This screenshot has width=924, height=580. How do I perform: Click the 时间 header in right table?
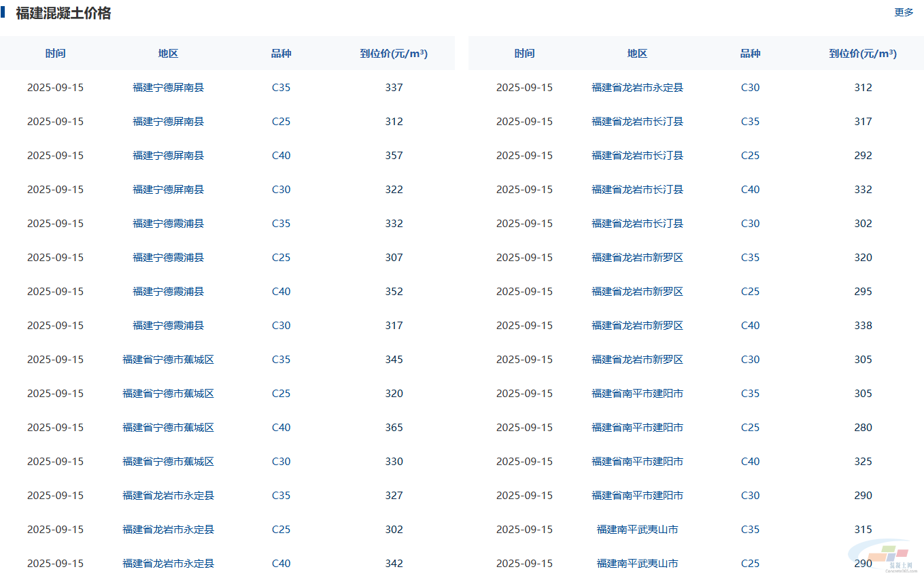point(524,54)
